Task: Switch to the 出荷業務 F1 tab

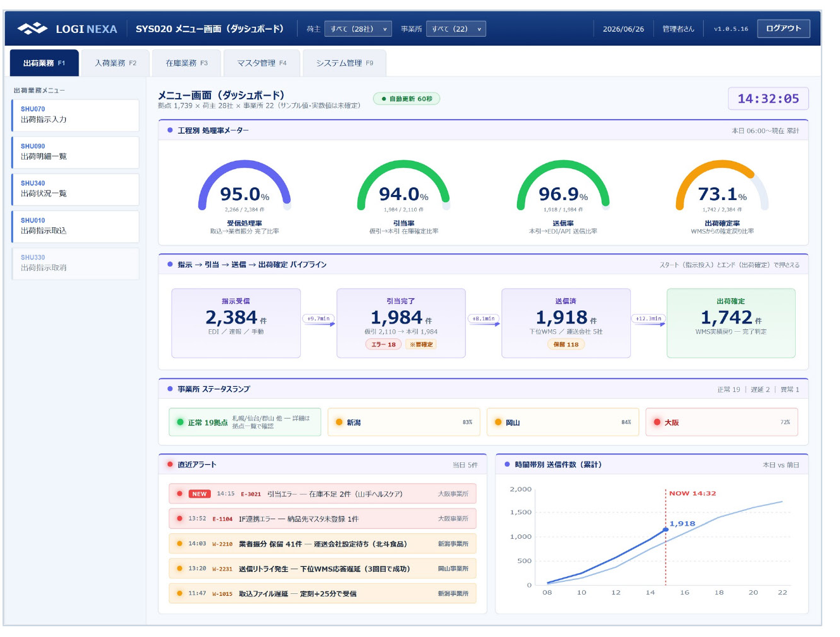Action: (44, 63)
